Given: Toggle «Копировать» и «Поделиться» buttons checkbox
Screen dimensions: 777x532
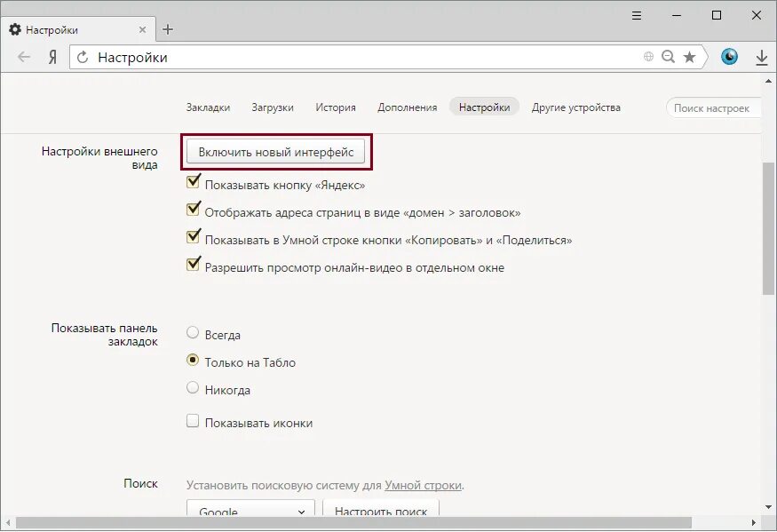Looking at the screenshot, I should coord(193,237).
